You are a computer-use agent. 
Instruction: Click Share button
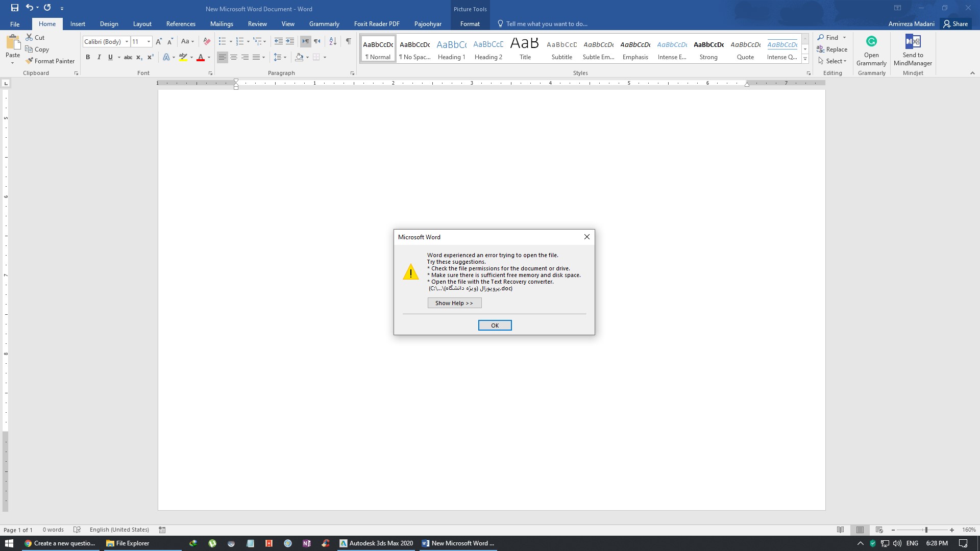point(955,24)
